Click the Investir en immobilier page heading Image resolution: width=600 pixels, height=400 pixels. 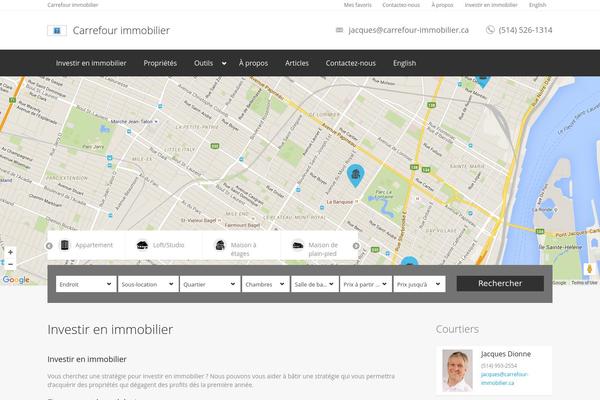[x=110, y=330]
